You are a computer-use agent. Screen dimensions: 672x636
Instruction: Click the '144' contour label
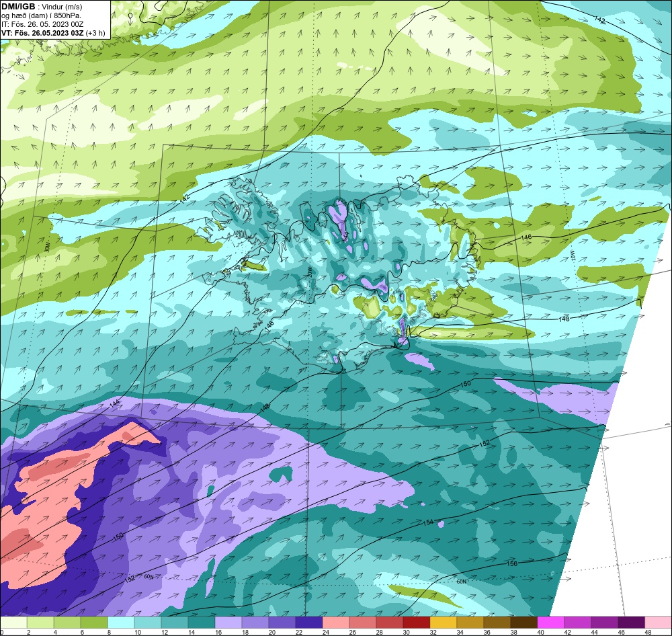[x=115, y=403]
